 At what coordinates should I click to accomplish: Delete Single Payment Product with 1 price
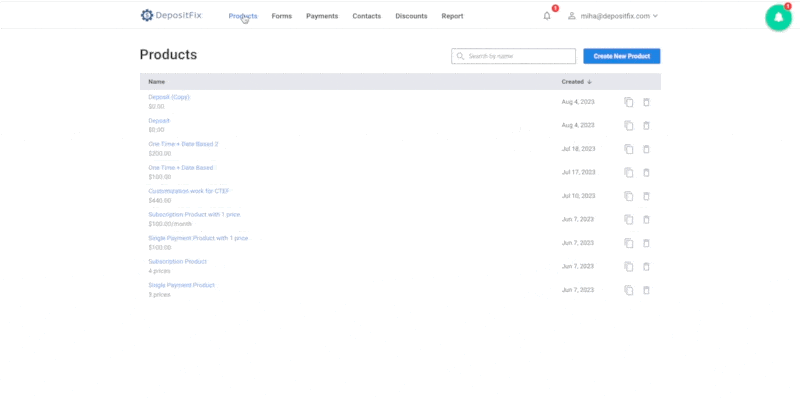pos(646,243)
